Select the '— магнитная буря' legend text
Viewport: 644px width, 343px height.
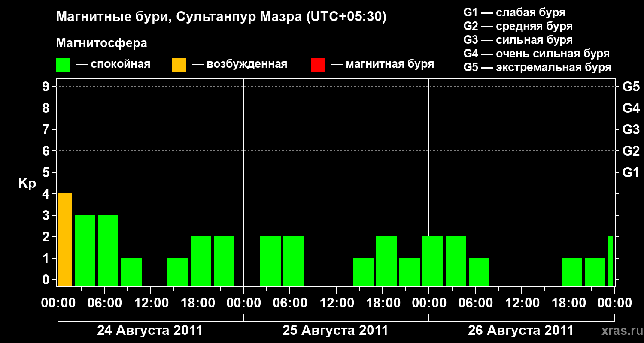(x=383, y=64)
